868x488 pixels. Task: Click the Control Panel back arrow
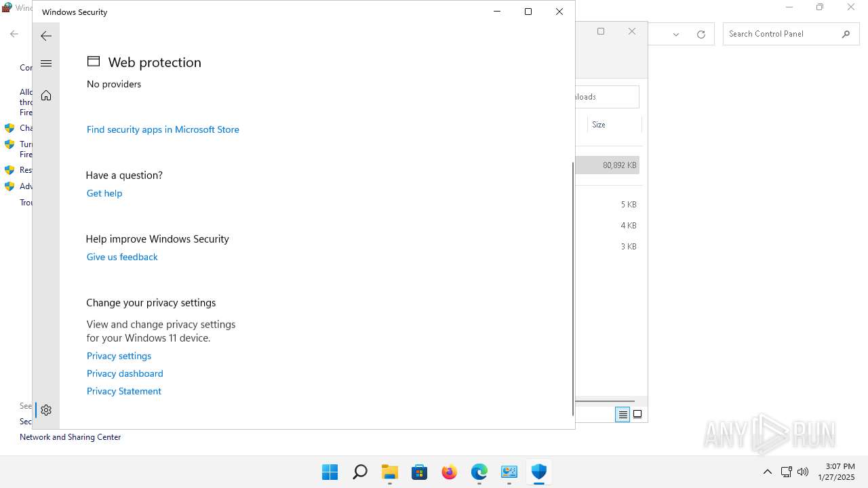tap(14, 34)
